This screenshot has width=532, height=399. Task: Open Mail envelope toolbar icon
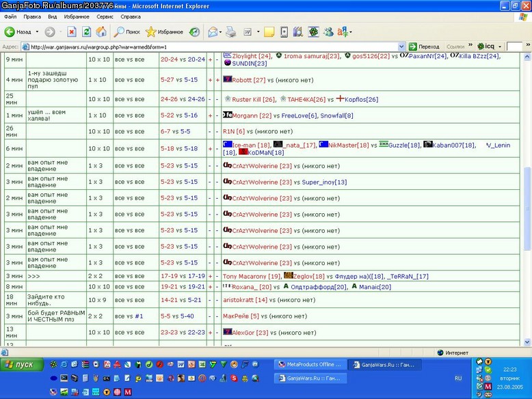click(x=213, y=32)
